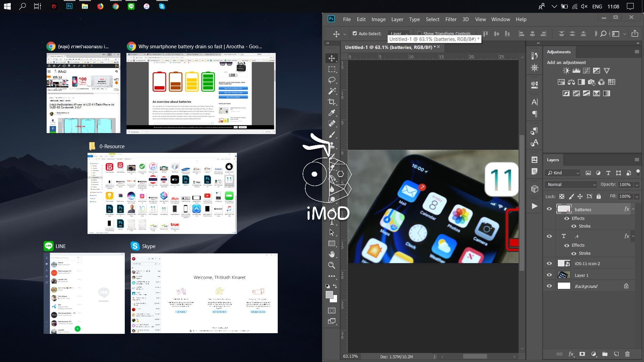
Task: Open the Kind filter dropdown
Action: (x=563, y=173)
